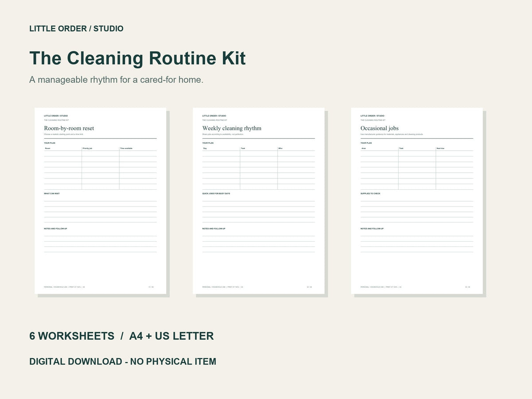532x399 pixels.
Task: Click 'NOTES AND FOLLOW-UP' on Weekly cleaning rhythm page
Action: [x=214, y=229]
